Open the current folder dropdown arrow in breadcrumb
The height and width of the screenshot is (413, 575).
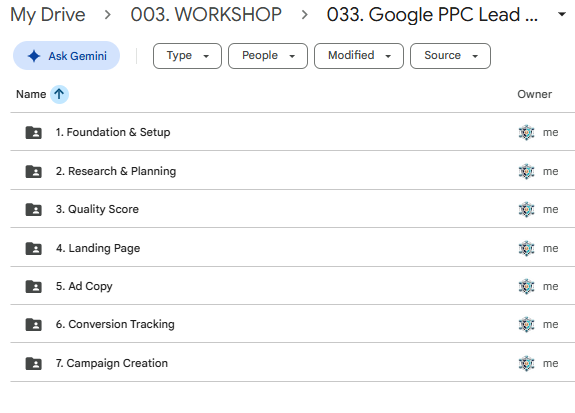point(561,15)
